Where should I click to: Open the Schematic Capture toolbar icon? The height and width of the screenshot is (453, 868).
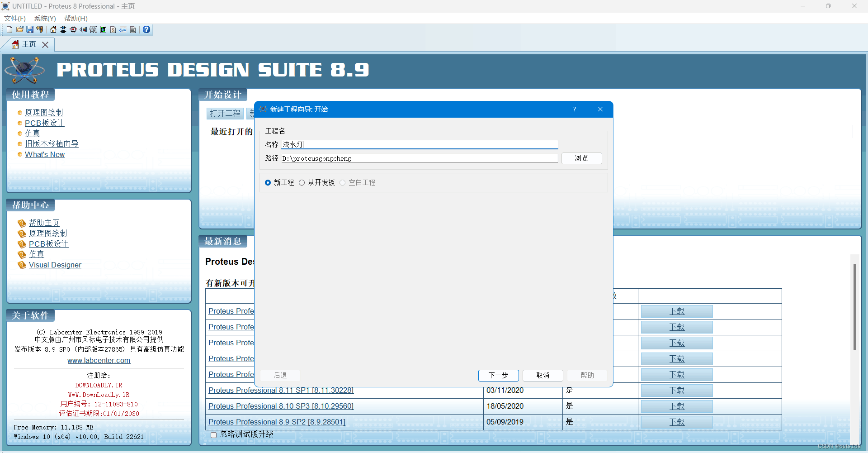click(x=63, y=29)
